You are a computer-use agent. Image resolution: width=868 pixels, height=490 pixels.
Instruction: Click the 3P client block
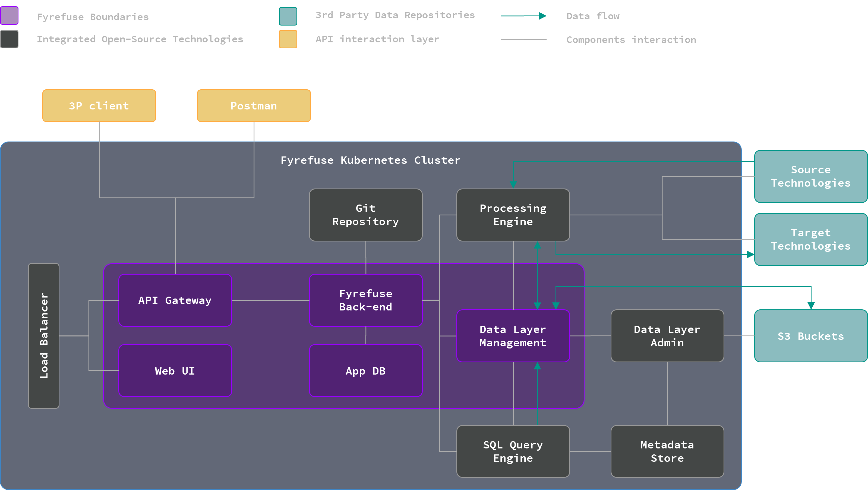click(99, 105)
